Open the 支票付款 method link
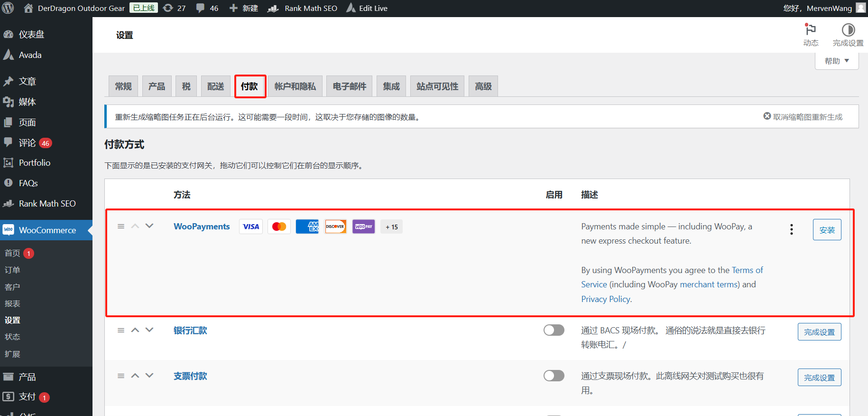 coord(190,376)
